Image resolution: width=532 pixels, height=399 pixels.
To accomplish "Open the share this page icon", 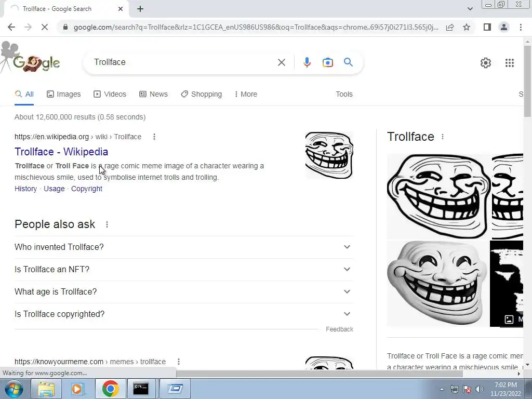I will [450, 27].
